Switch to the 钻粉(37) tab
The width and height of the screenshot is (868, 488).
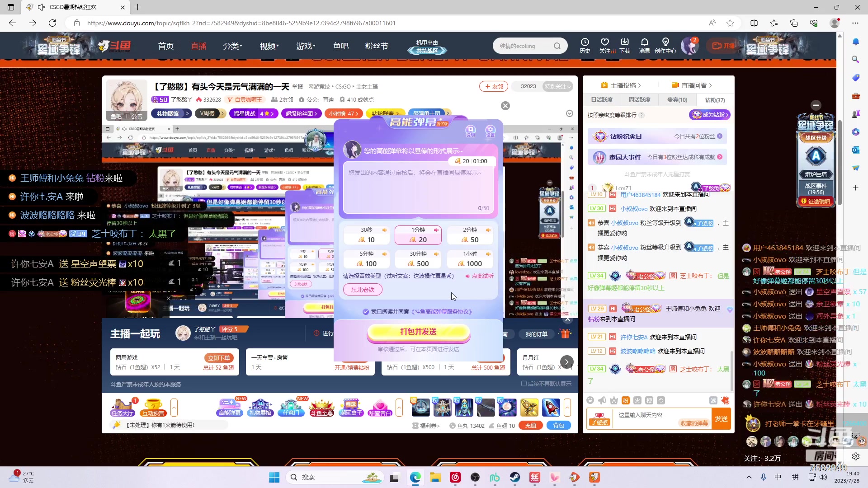click(715, 100)
